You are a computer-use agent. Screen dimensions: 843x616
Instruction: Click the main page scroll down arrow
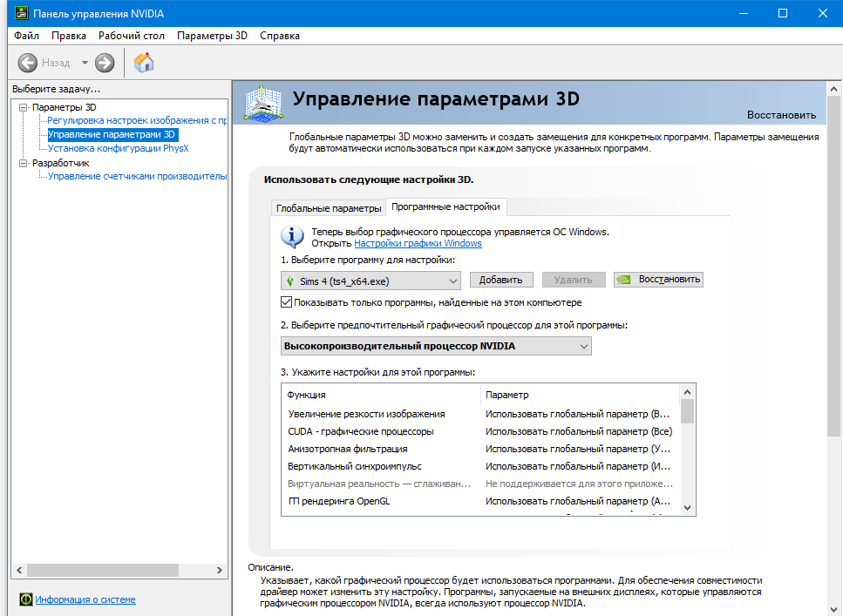(834, 608)
